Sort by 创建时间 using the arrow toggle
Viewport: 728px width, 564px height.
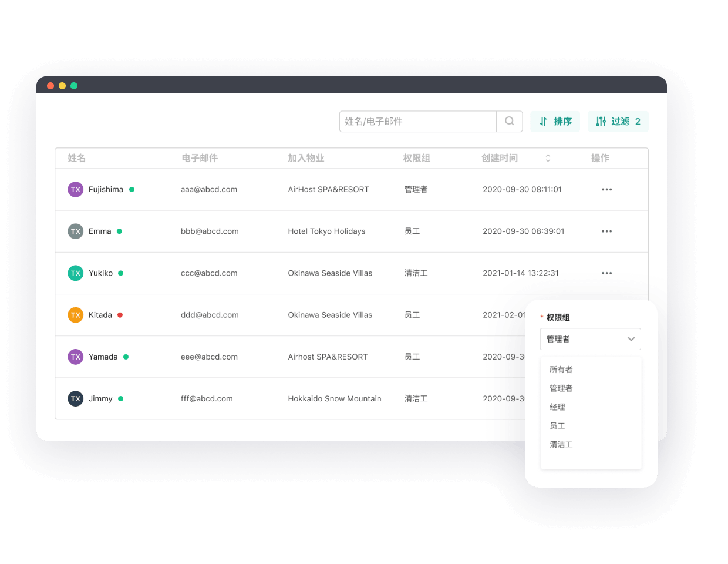click(548, 158)
